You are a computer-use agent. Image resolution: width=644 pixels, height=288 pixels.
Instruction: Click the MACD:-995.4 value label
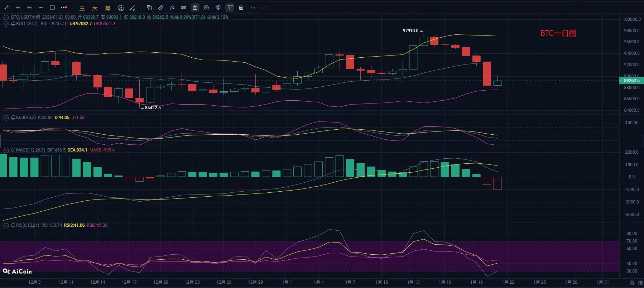coord(102,150)
